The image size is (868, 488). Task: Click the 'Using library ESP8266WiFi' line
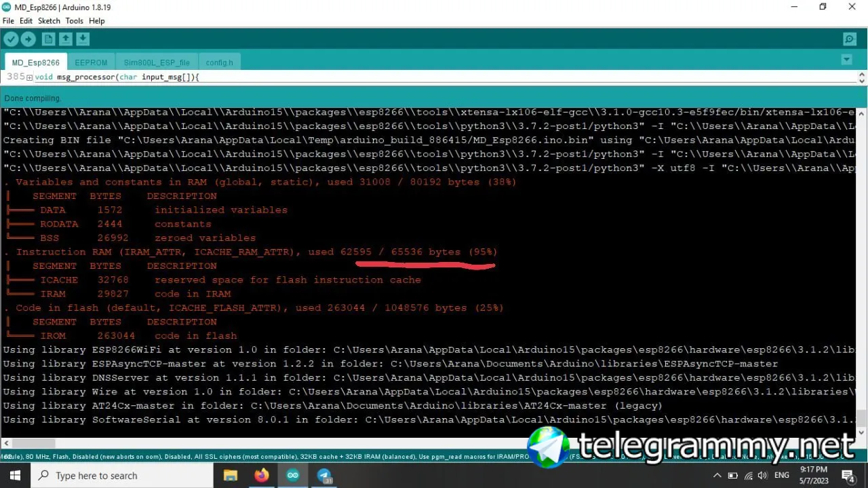pyautogui.click(x=429, y=350)
